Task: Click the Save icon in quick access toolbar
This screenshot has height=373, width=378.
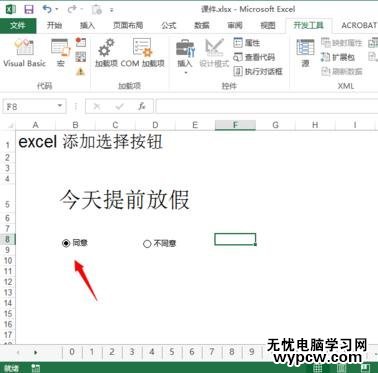Action: pos(29,9)
